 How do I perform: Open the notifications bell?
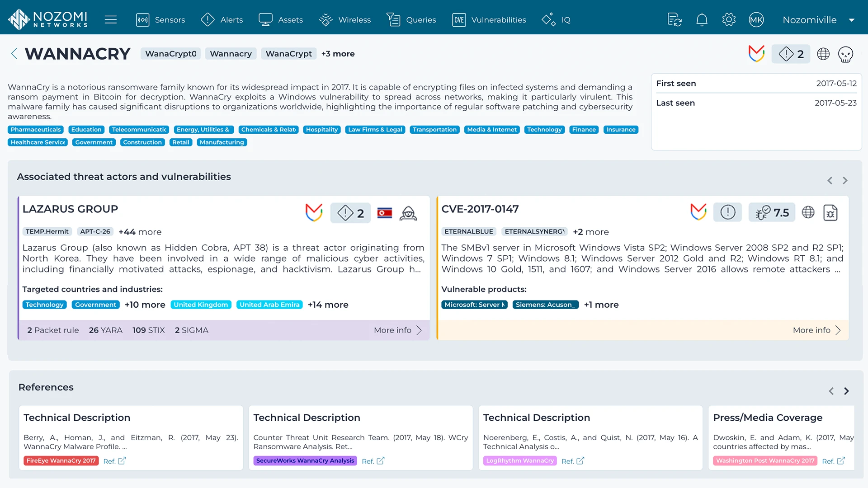702,20
